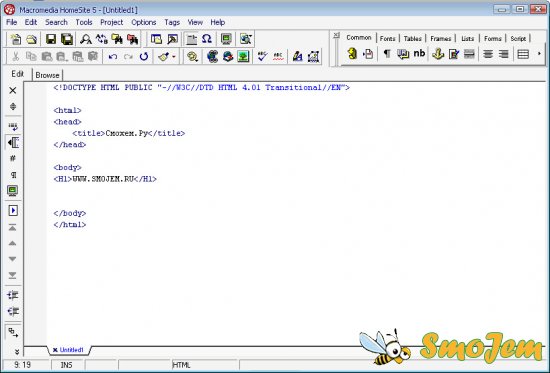The height and width of the screenshot is (373, 550).
Task: Toggle Show Gutter icon in editor toolbar
Action: click(13, 142)
